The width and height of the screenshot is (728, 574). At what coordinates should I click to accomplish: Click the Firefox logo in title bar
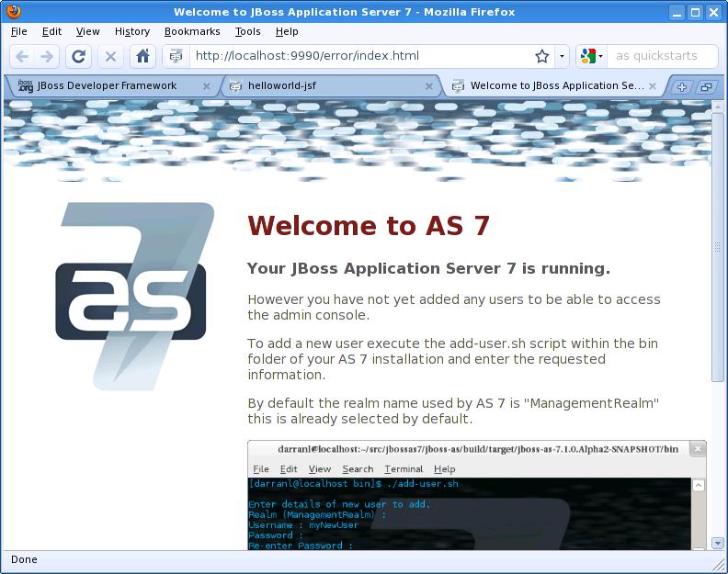pyautogui.click(x=15, y=11)
